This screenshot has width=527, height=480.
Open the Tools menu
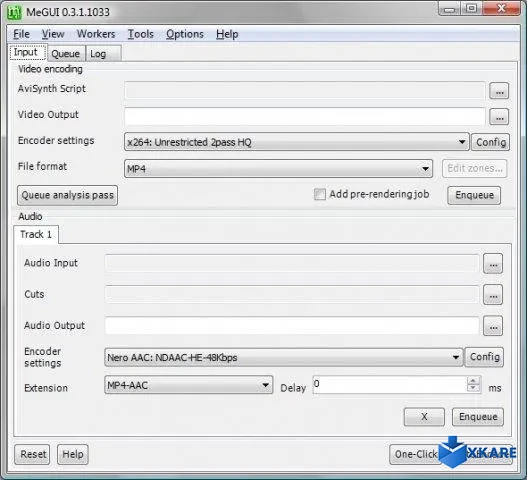(140, 34)
